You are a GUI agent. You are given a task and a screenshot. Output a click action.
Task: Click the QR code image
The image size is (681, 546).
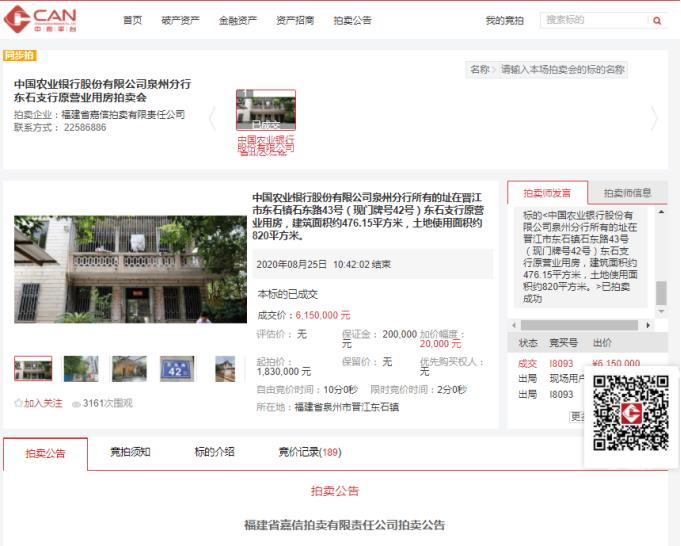tap(631, 413)
